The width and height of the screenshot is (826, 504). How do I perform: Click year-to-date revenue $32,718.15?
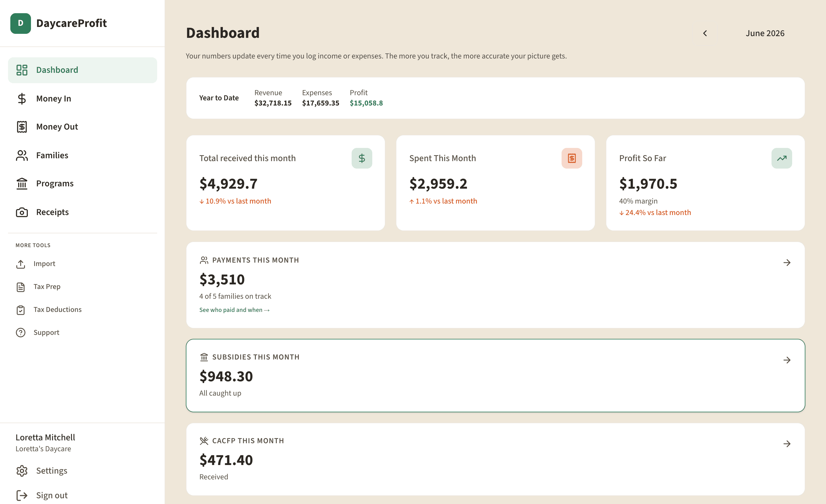point(273,103)
